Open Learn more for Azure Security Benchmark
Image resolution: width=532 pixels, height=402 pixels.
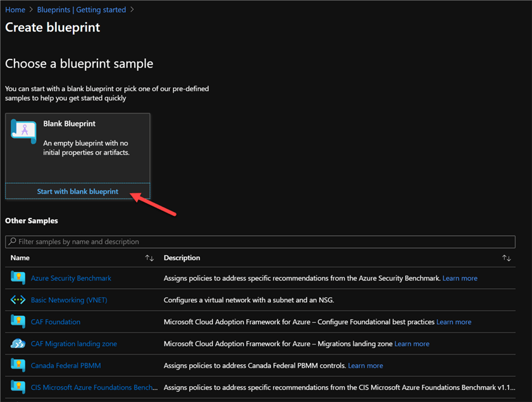460,278
